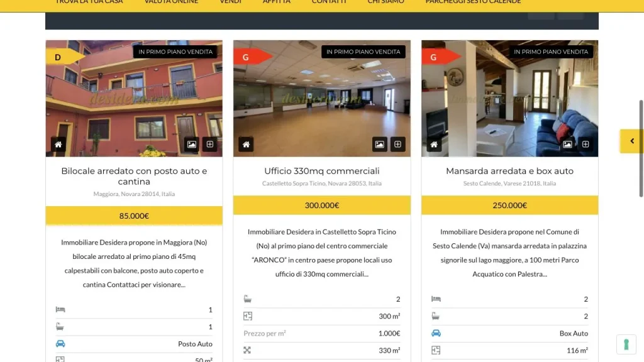
Task: Click 116 m² value in Mansarda details
Action: [577, 350]
